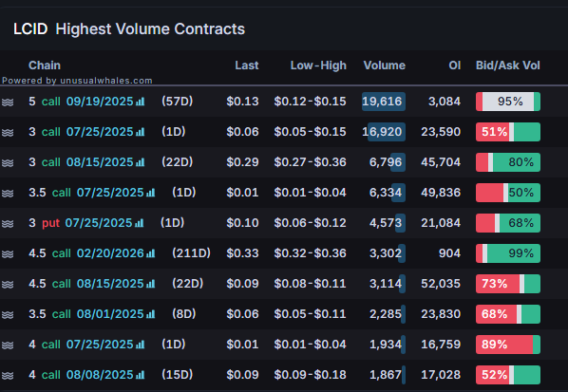Sort by the Volume column header
The height and width of the screenshot is (392, 568).
385,65
